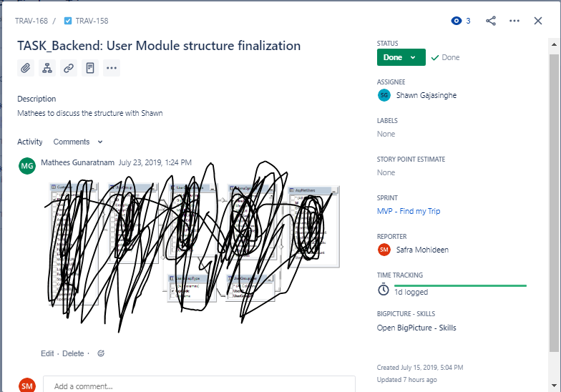Click the vertical scrollbar thumb
The width and height of the screenshot is (561, 392).
[x=554, y=202]
